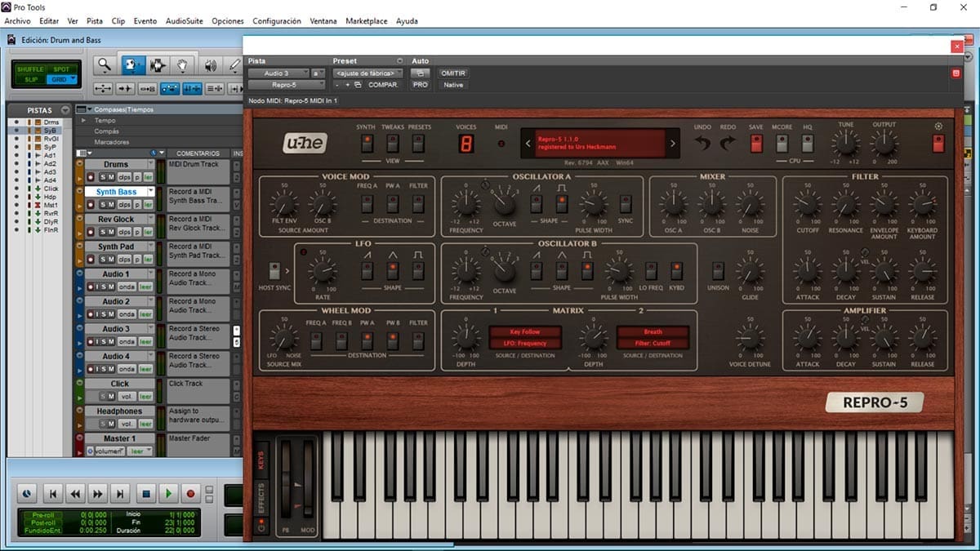Open the insert position 'a' dropdown
Viewport: 980px width, 551px height.
(318, 73)
